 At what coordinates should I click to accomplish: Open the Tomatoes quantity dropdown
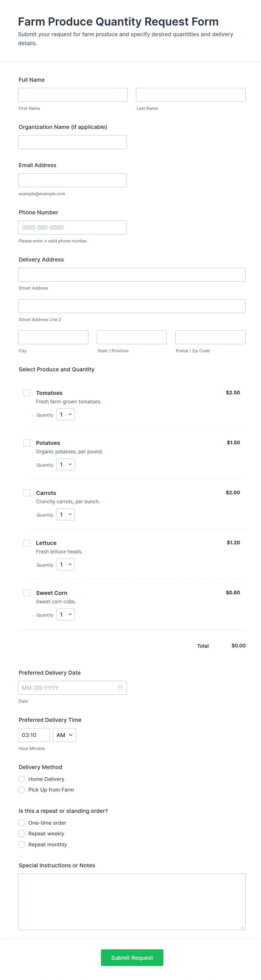click(65, 414)
